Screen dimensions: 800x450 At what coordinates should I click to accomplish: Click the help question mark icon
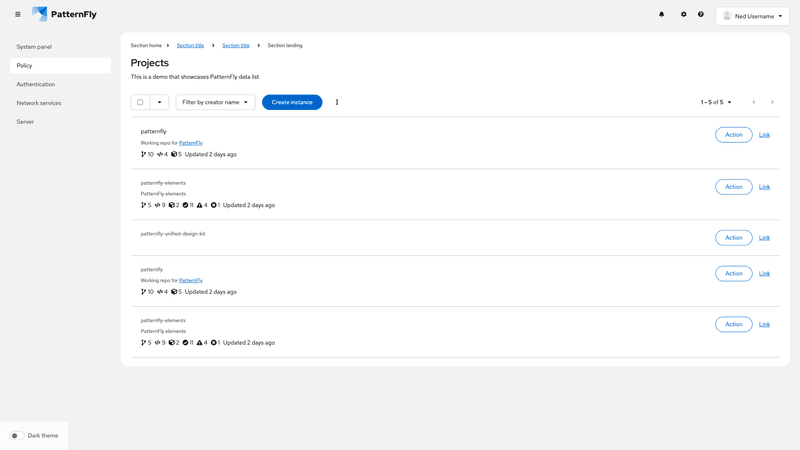(x=701, y=15)
